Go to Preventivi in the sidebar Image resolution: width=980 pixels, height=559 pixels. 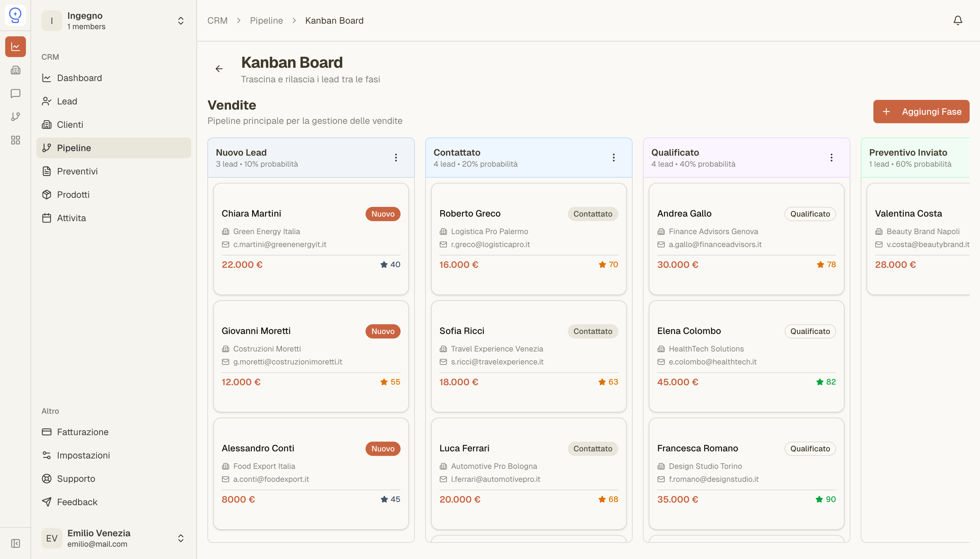pyautogui.click(x=77, y=171)
